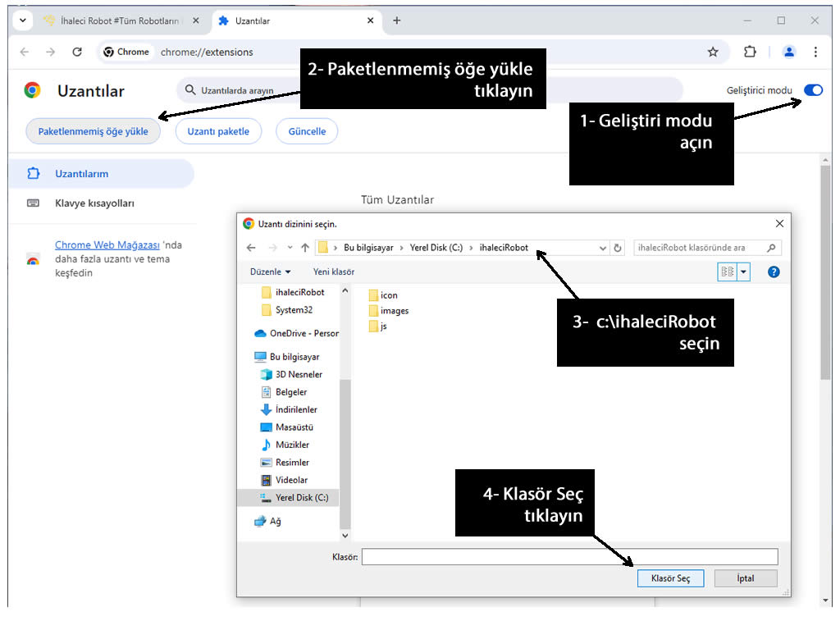This screenshot has width=840, height=630.
Task: Open Uzantılarım in the sidebar
Action: click(x=102, y=174)
